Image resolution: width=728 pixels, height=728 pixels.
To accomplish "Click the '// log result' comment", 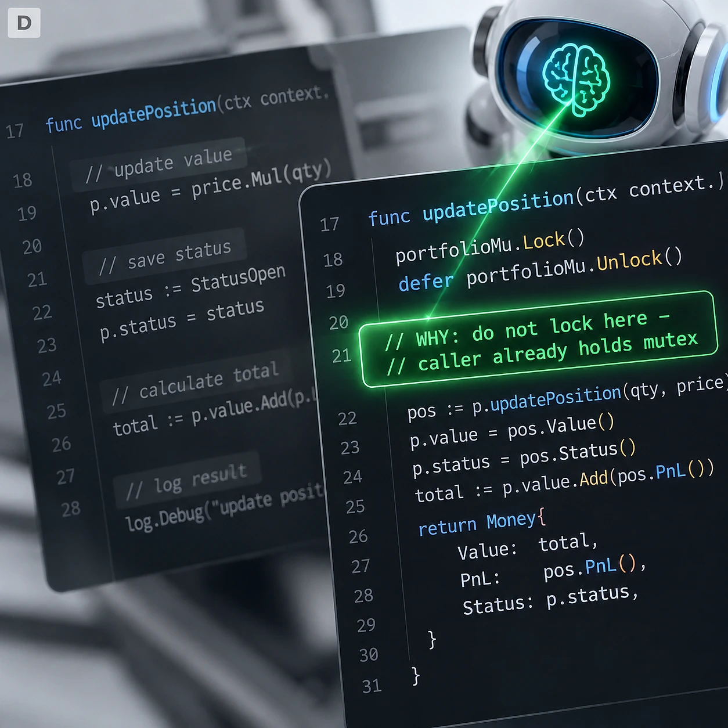I will pos(186,480).
